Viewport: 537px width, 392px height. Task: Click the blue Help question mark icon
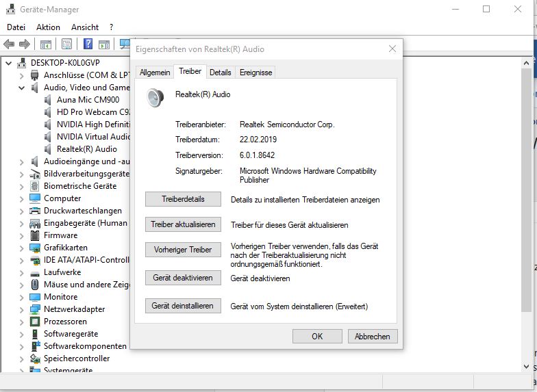[88, 44]
